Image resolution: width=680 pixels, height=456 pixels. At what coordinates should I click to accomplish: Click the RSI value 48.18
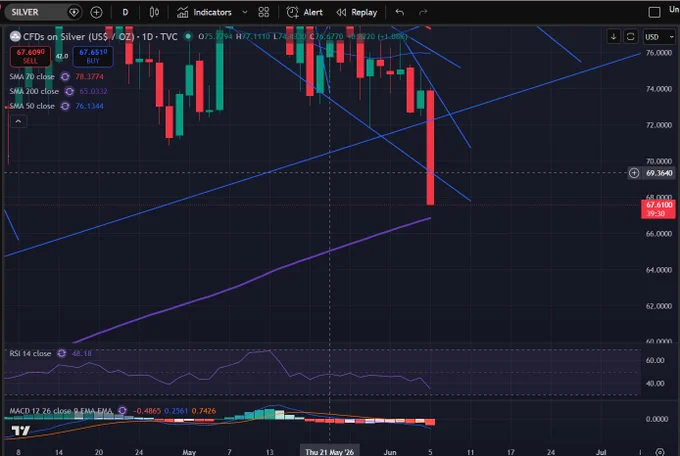[82, 354]
